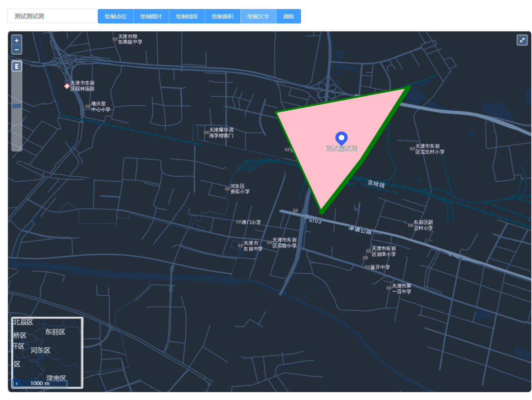The height and width of the screenshot is (400, 532).
Task: Click the zoom slider handle
Action: 17,106
